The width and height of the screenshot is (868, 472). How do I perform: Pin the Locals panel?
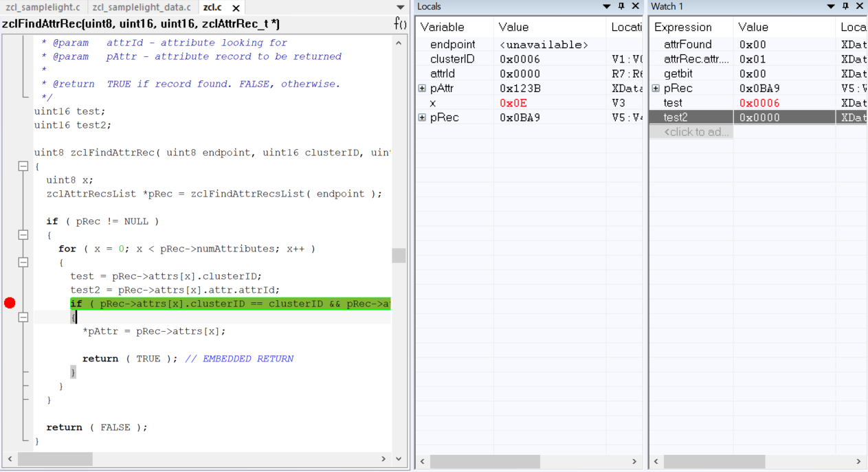[x=621, y=6]
